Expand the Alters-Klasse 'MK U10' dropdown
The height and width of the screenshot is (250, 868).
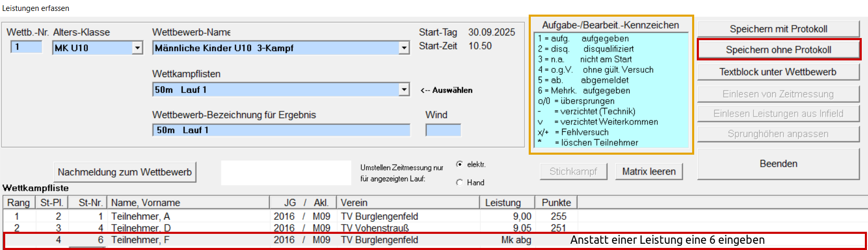(x=137, y=48)
